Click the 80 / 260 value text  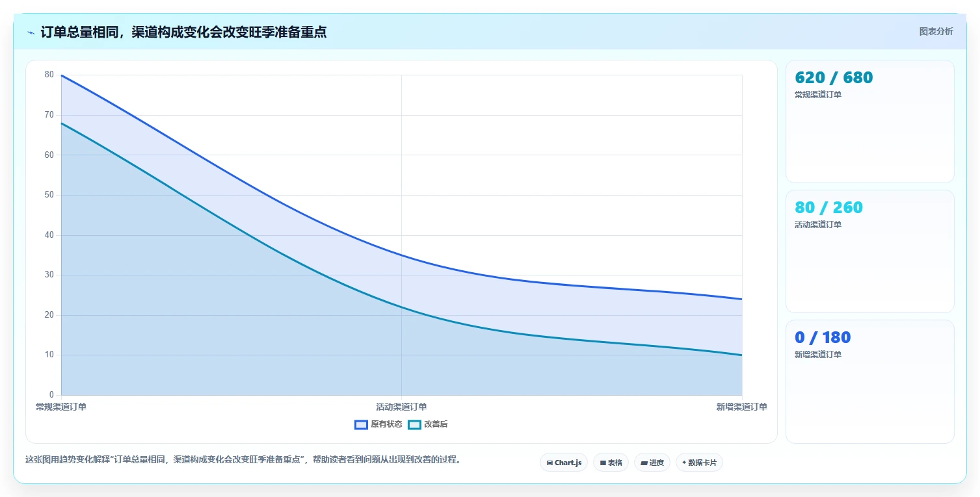tap(828, 207)
